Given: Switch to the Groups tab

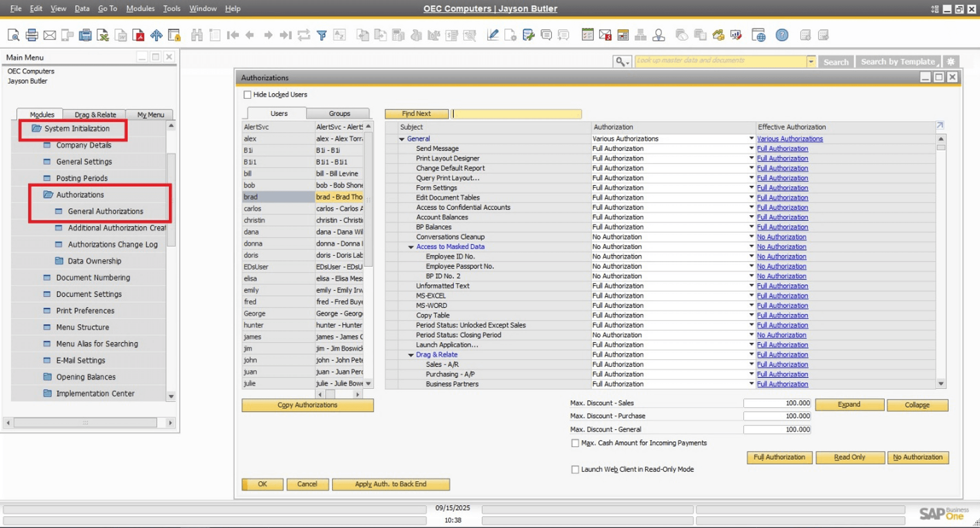Looking at the screenshot, I should coord(338,113).
